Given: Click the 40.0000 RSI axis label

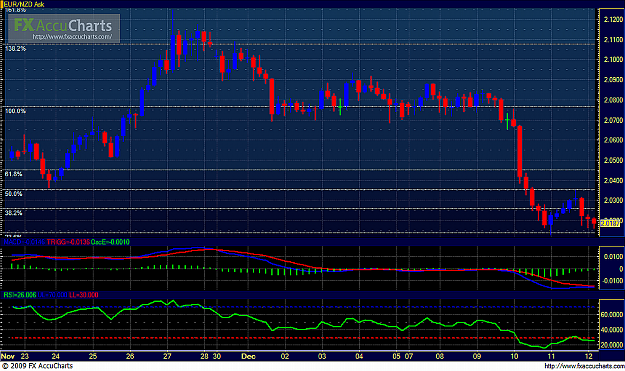Looking at the screenshot, I should click(x=612, y=330).
